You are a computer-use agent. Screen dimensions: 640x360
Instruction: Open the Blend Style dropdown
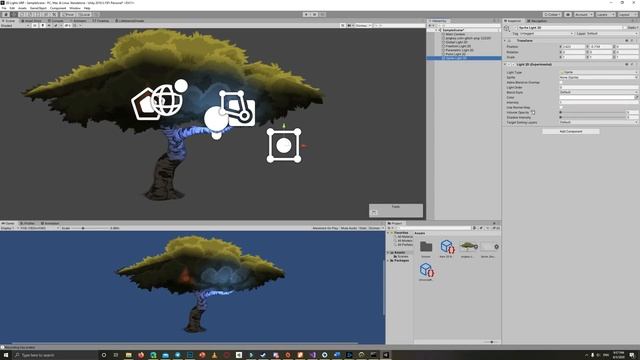click(598, 92)
